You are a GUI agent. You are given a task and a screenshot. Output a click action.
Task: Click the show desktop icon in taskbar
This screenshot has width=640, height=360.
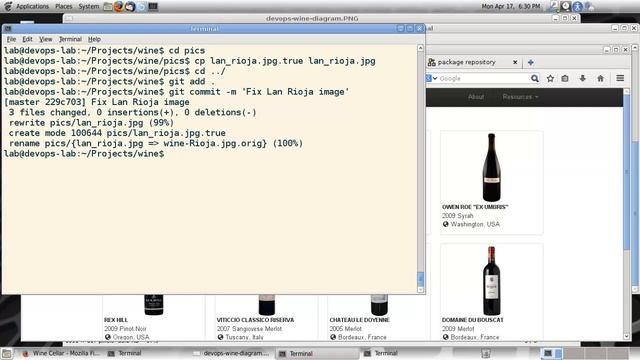pos(7,353)
